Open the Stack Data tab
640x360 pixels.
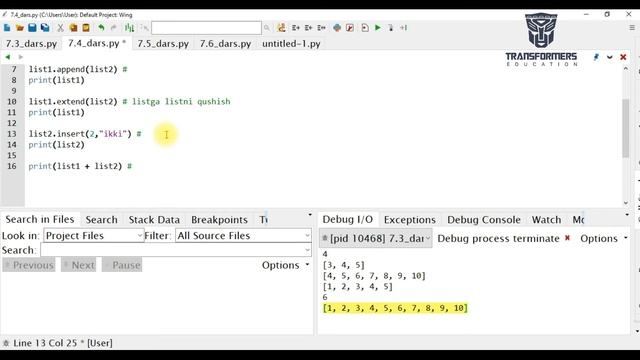[x=154, y=220]
